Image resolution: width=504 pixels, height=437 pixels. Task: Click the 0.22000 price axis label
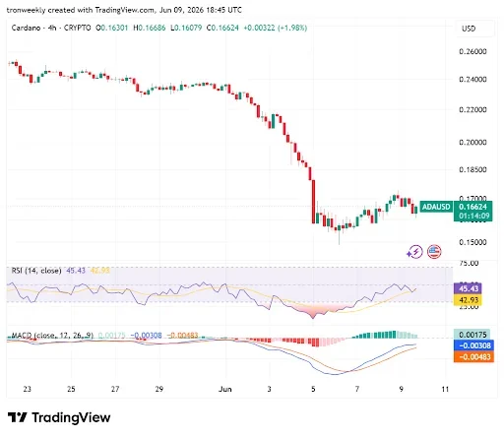pos(472,110)
